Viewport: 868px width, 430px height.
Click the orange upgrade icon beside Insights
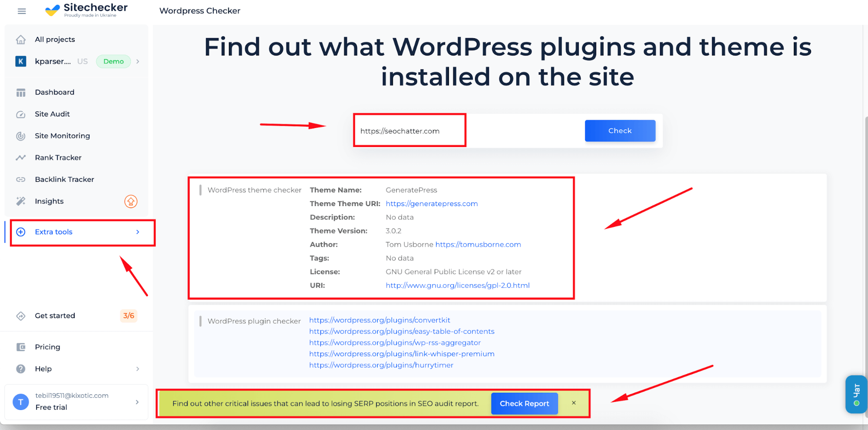click(131, 201)
